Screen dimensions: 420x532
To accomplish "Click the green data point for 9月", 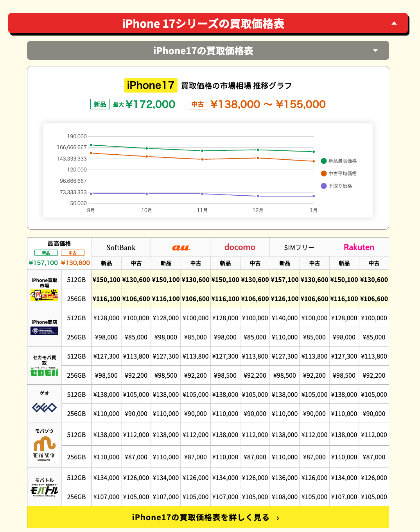I will coord(91,145).
